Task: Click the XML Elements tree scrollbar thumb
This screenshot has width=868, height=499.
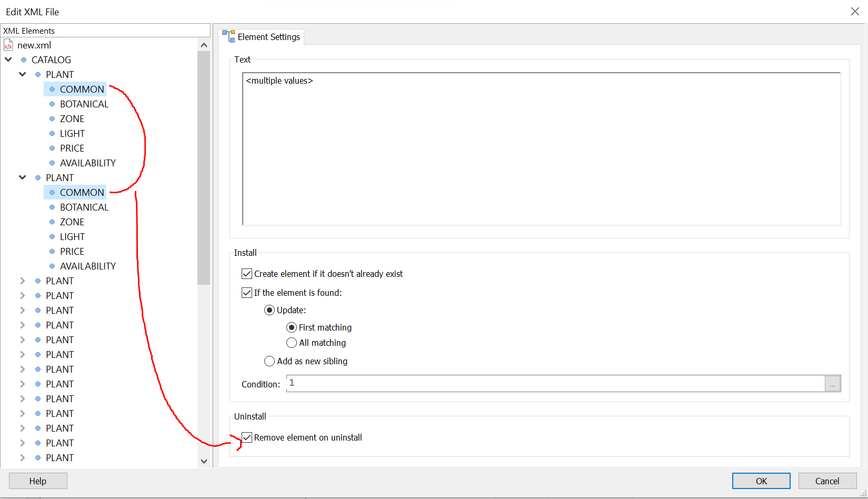Action: point(204,168)
